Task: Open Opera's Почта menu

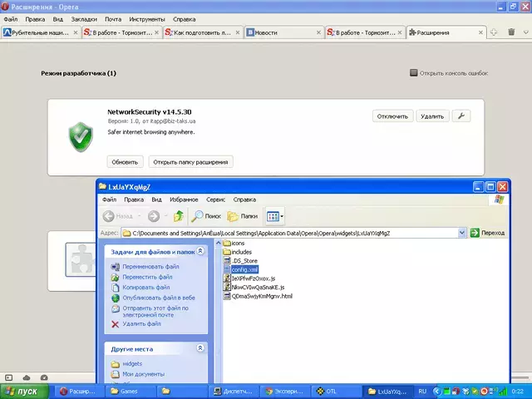Action: [113, 19]
